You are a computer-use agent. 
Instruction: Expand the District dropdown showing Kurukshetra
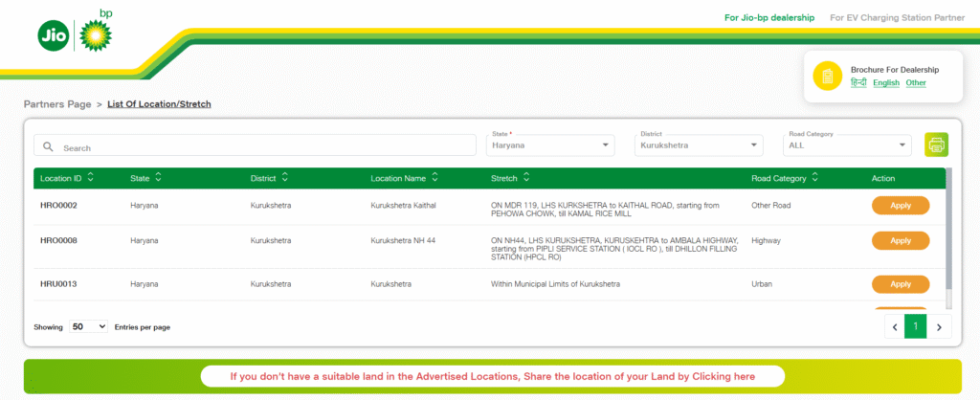(699, 146)
